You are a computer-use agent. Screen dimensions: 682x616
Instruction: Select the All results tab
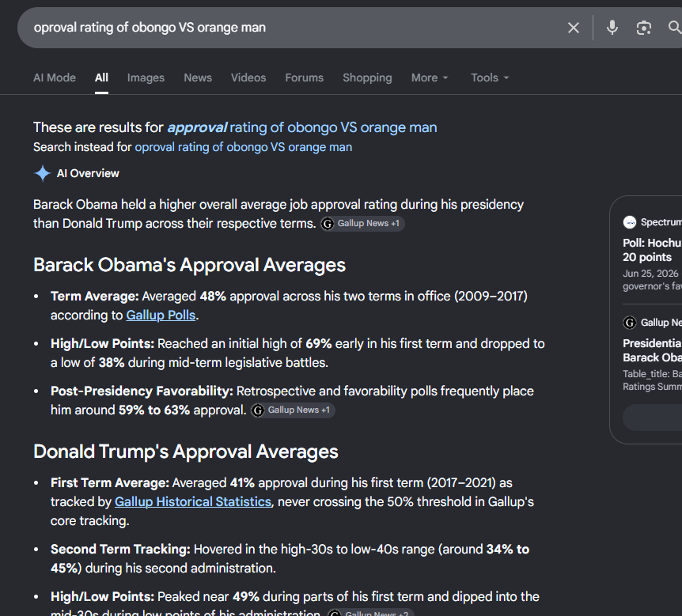pyautogui.click(x=101, y=77)
